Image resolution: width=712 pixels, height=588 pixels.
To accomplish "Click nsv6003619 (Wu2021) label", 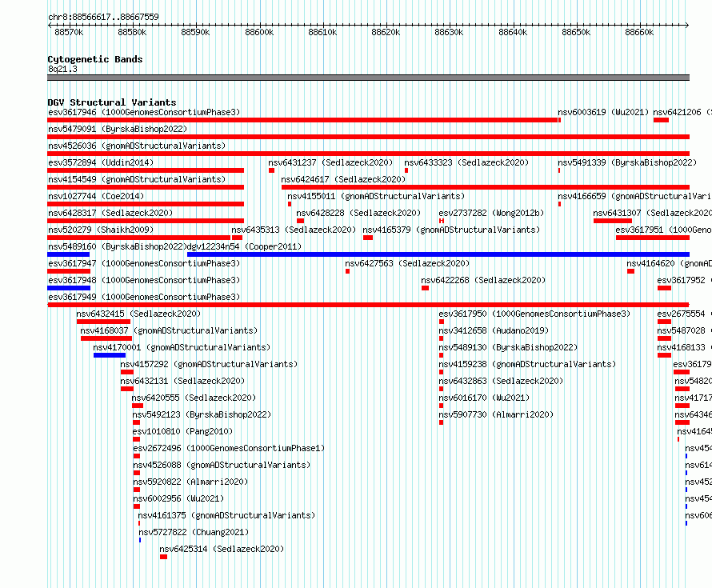I will [x=603, y=112].
